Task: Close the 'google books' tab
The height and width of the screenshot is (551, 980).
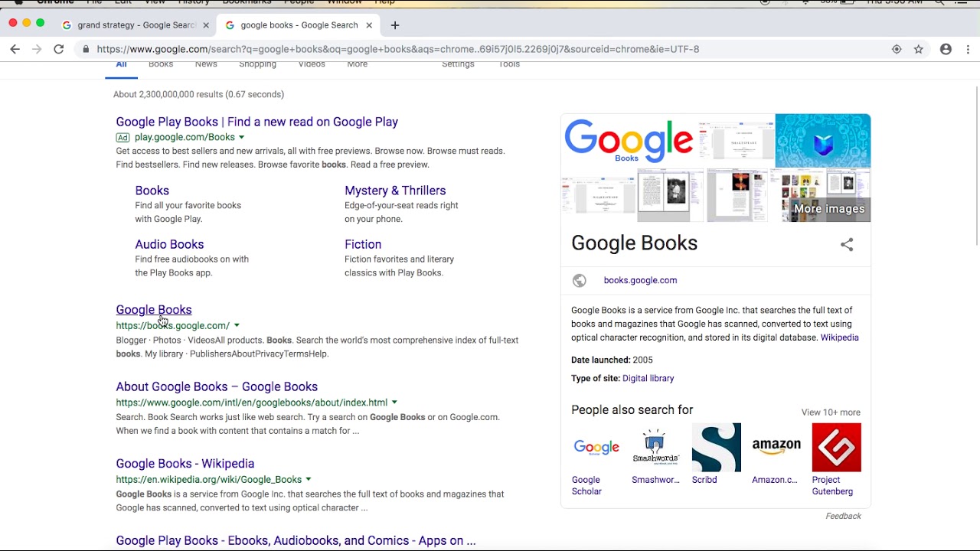Action: click(369, 25)
